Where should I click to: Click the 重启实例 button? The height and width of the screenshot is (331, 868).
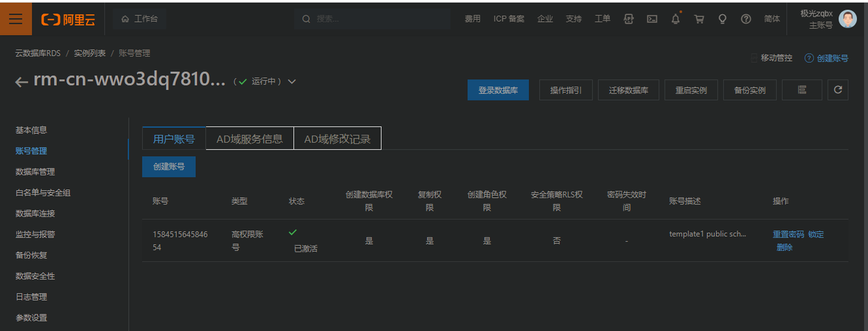tap(691, 90)
